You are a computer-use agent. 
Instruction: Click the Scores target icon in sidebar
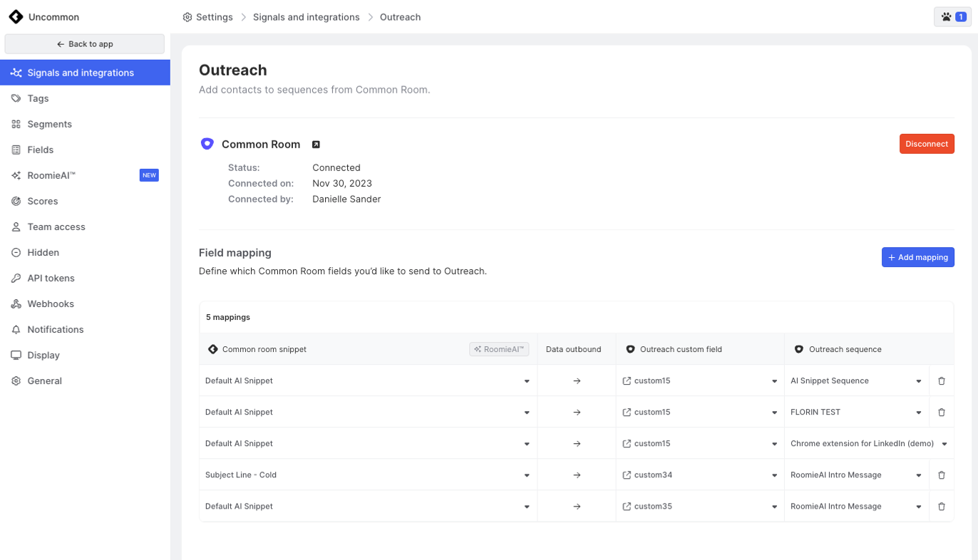[16, 201]
